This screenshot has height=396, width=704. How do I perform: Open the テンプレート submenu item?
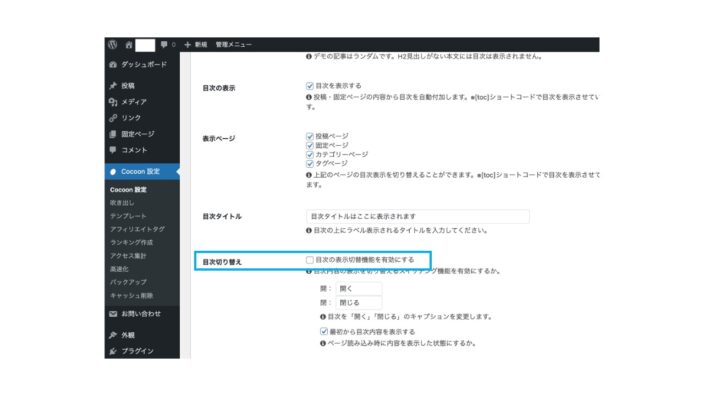[128, 216]
